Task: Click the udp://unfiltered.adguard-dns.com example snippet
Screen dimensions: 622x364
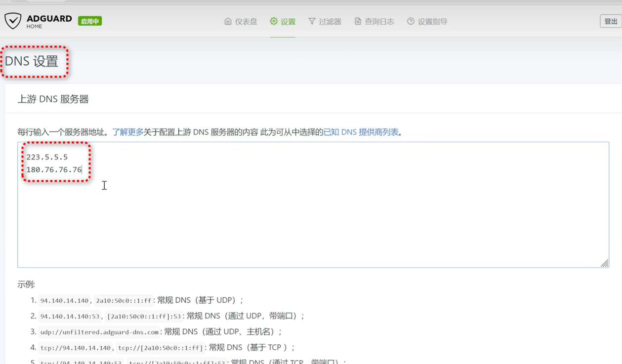Action: [x=100, y=331]
